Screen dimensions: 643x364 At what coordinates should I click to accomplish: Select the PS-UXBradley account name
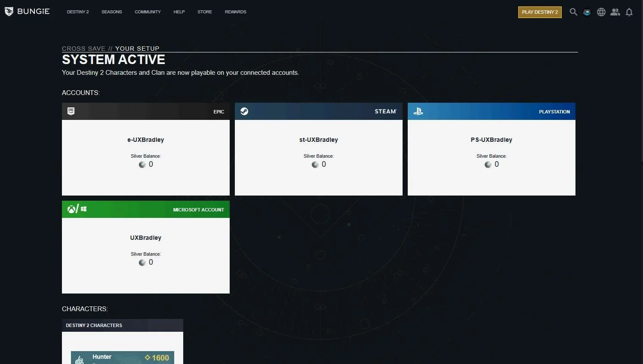coord(492,140)
